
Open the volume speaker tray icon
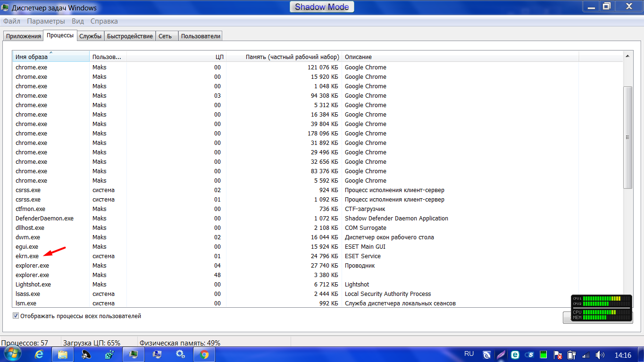(600, 355)
